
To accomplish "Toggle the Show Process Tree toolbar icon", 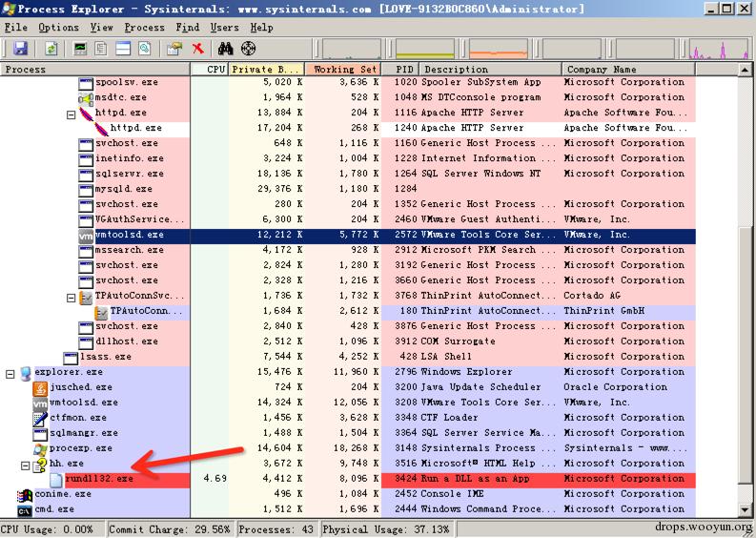I will click(102, 49).
